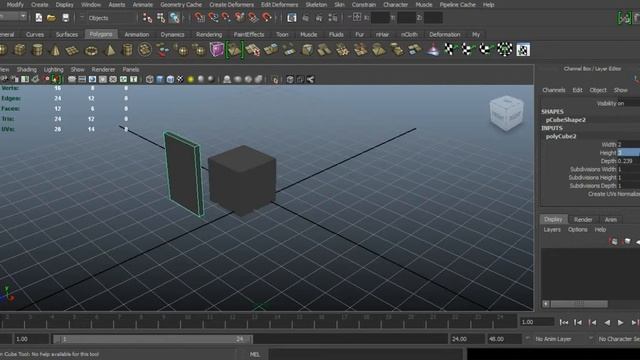Toggle snap to points magnet

226,18
